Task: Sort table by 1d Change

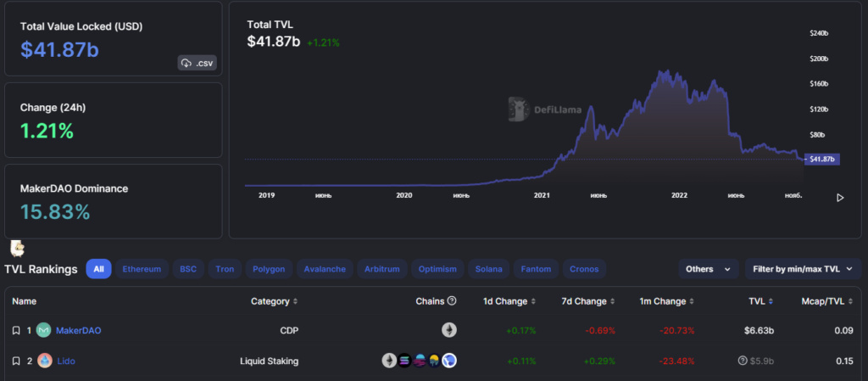Action: [509, 301]
